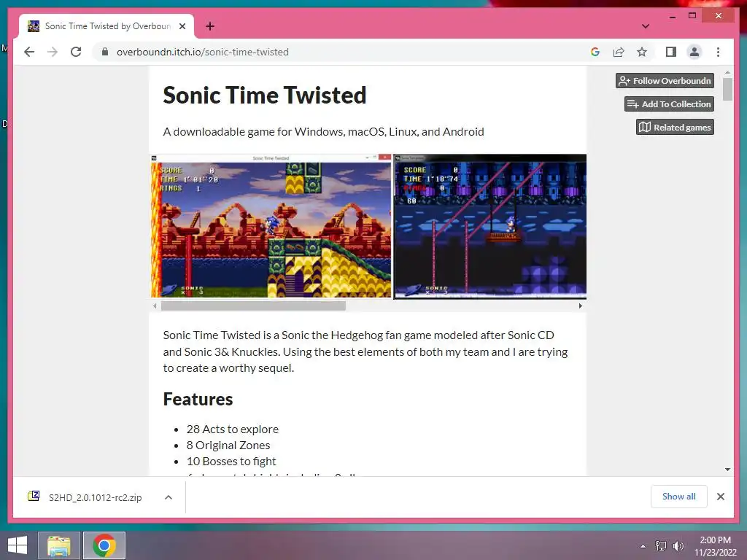Show all downloads
The height and width of the screenshot is (560, 747).
679,497
